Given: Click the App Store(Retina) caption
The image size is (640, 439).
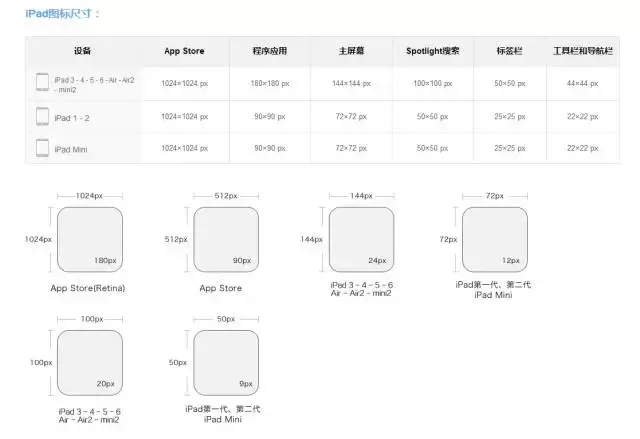Looking at the screenshot, I should tap(88, 288).
